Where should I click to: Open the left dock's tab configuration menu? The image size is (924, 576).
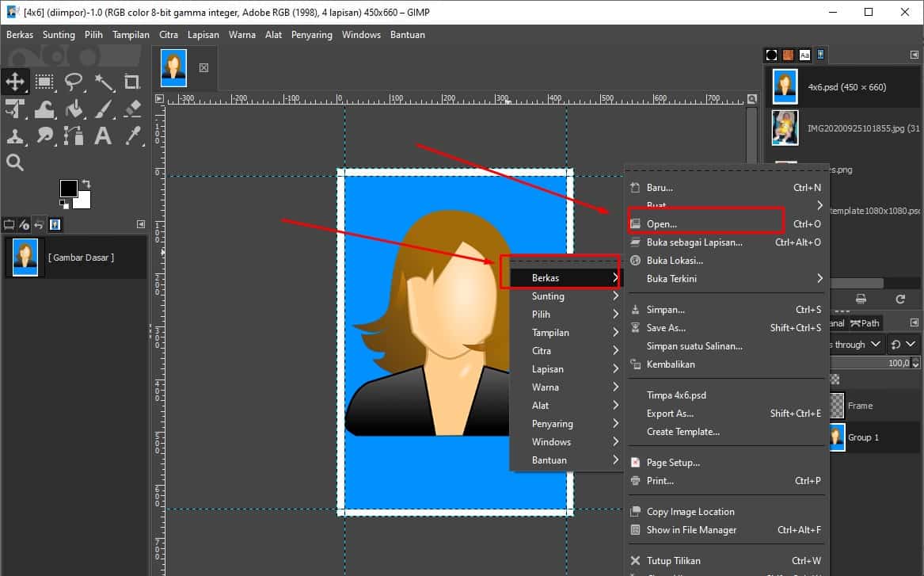[141, 224]
